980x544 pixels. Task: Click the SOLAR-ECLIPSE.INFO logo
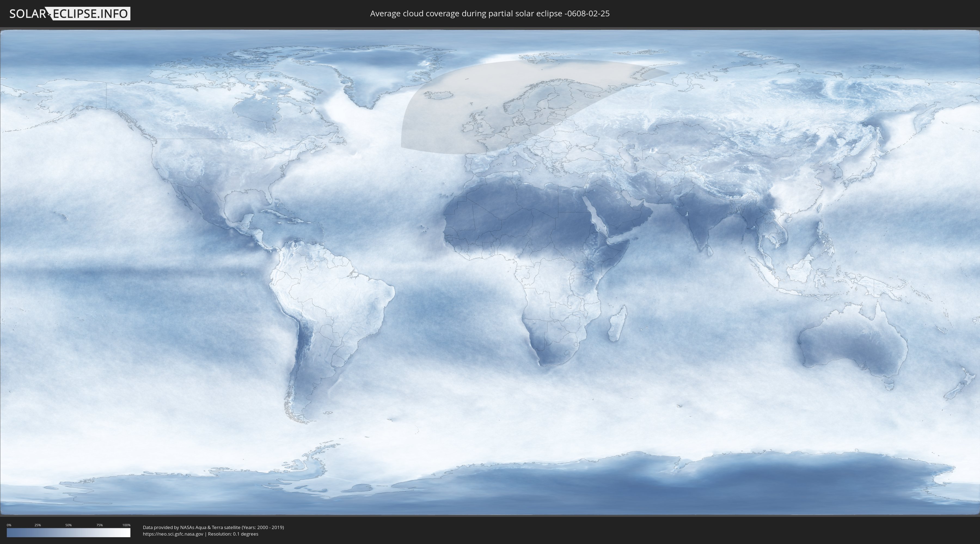point(70,14)
